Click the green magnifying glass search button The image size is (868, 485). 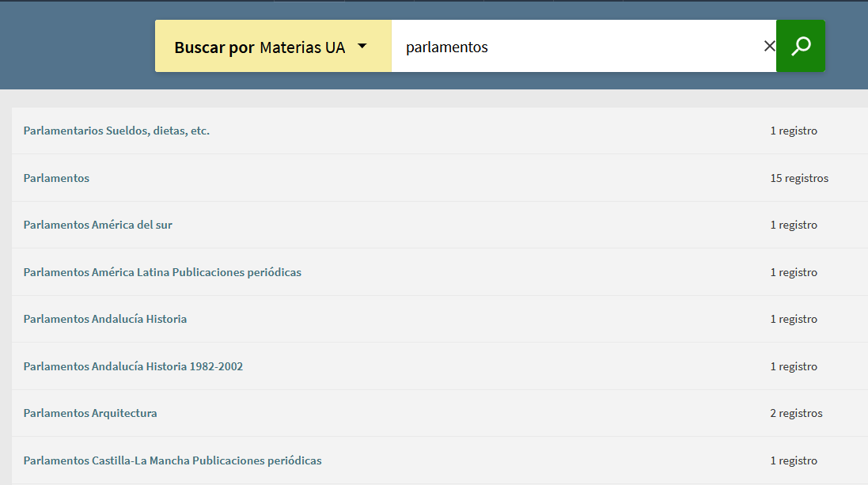801,46
